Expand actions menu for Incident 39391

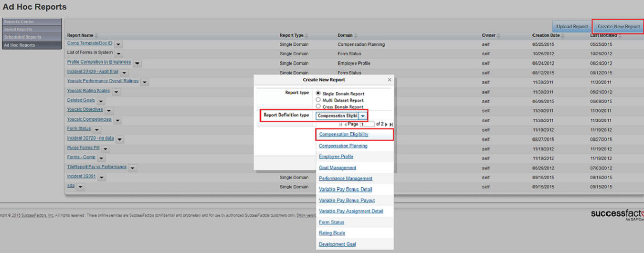pyautogui.click(x=102, y=177)
